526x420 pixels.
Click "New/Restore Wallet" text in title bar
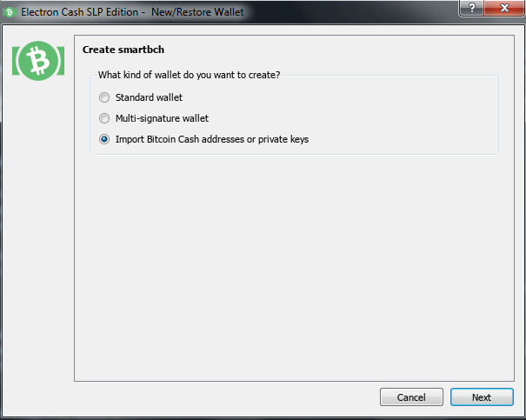197,12
